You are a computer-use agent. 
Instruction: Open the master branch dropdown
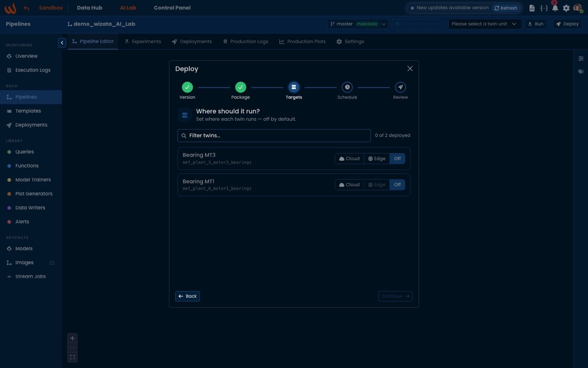(358, 24)
